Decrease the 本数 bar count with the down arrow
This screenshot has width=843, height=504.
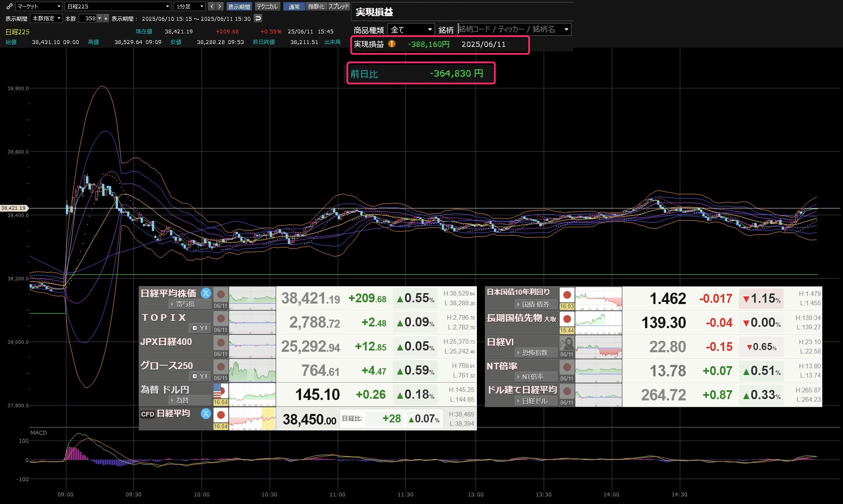click(x=100, y=18)
